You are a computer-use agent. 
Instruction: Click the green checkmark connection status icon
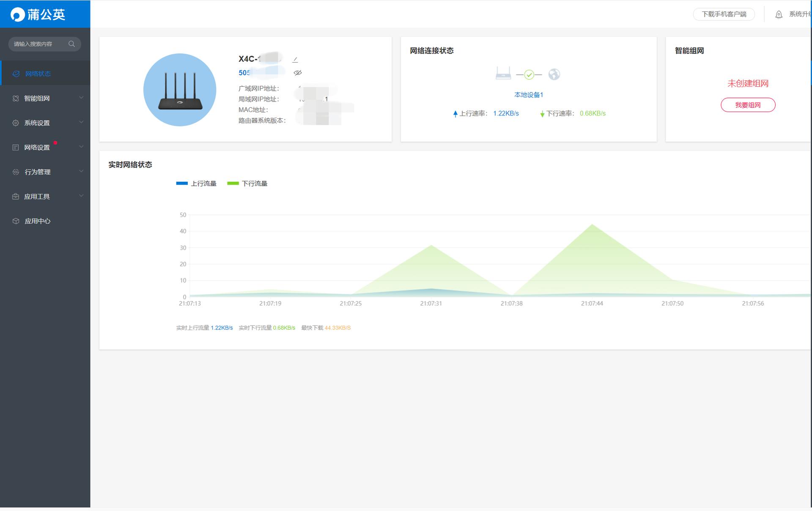click(529, 75)
